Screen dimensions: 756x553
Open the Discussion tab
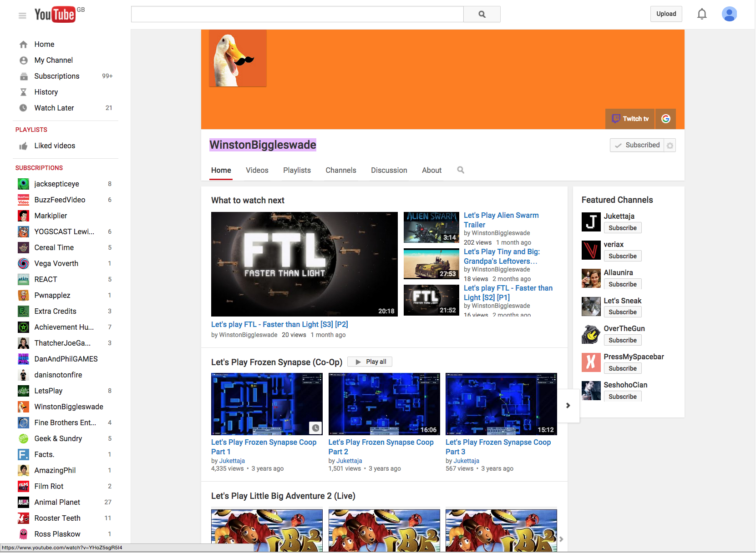pyautogui.click(x=389, y=170)
